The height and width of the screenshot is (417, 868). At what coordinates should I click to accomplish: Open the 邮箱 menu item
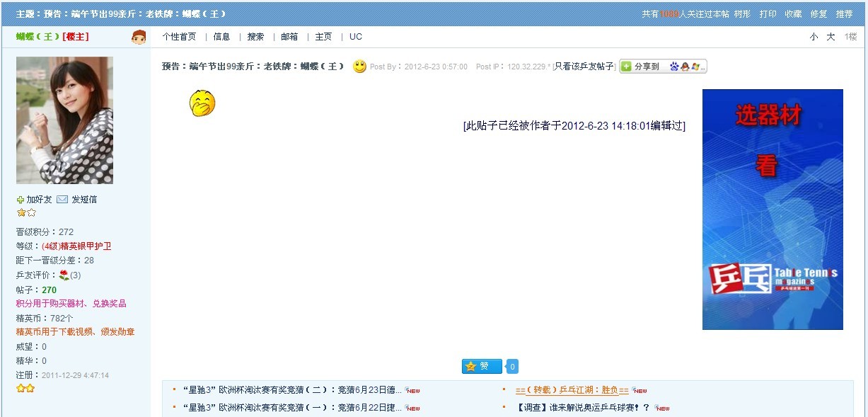(x=289, y=37)
